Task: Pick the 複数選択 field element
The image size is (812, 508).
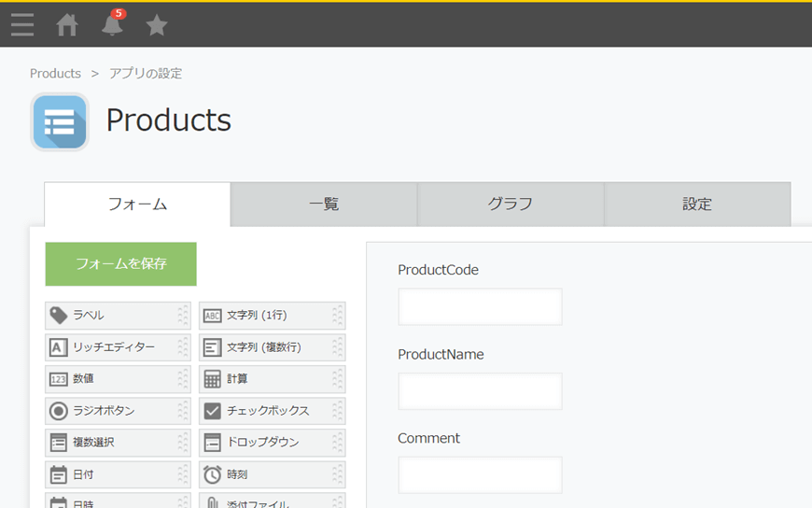Action: [x=118, y=443]
